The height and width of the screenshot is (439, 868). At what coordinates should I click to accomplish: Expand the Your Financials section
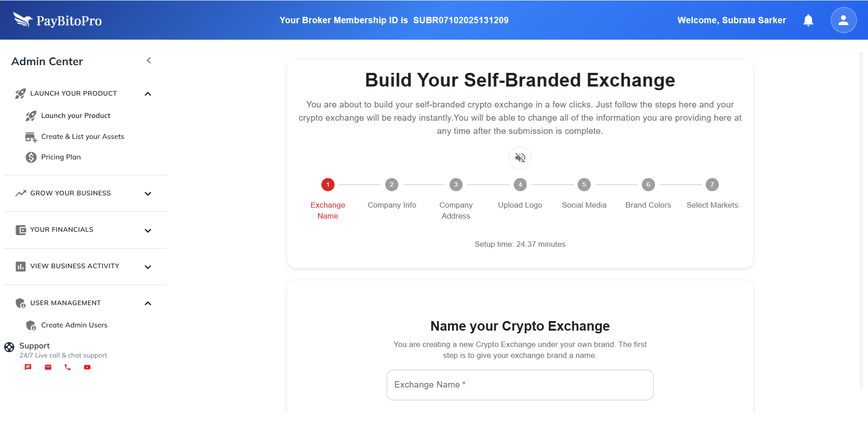click(x=148, y=230)
